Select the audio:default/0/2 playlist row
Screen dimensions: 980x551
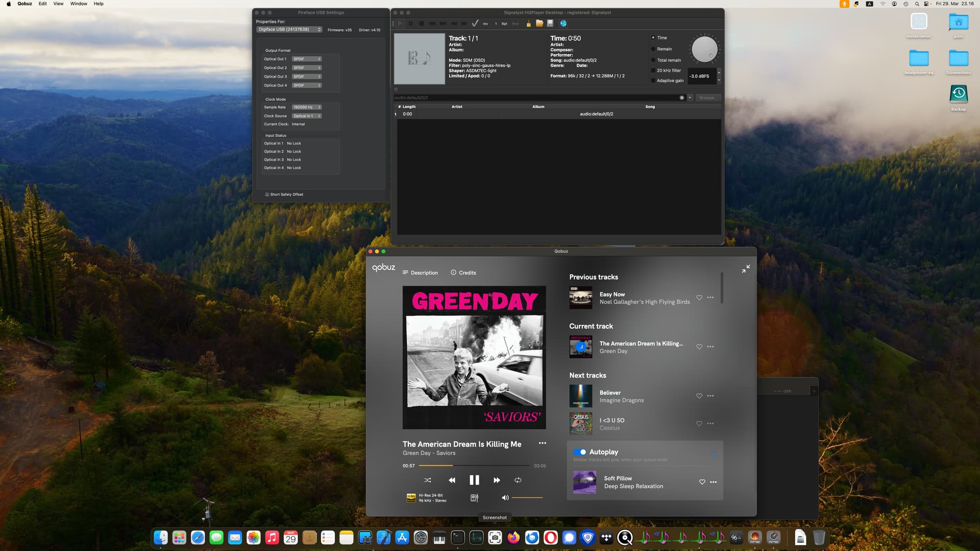click(x=558, y=114)
